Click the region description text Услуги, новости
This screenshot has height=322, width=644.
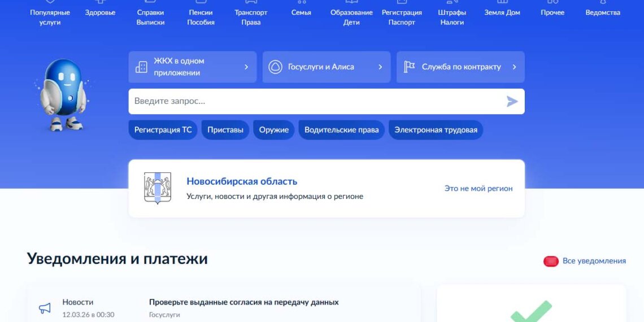click(x=275, y=197)
